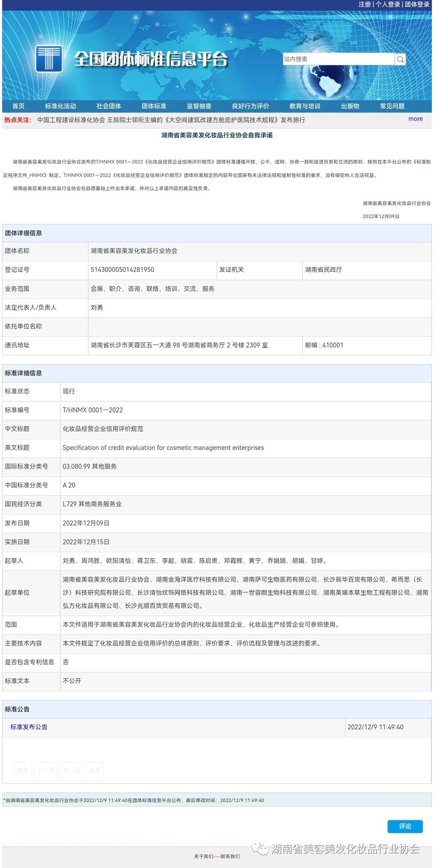Click the platform logo icon
Screen dimensions: 434x868
tap(49, 59)
